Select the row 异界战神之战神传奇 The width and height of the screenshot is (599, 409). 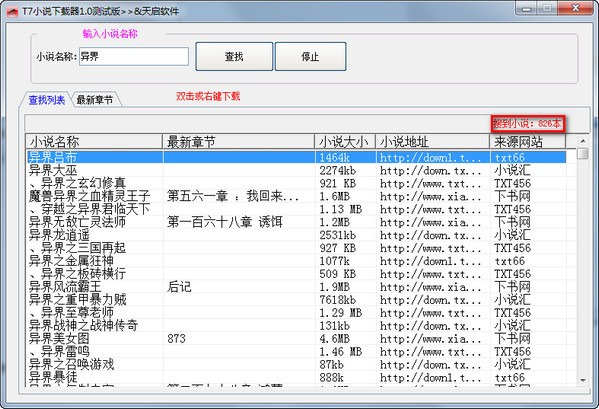tap(296, 326)
